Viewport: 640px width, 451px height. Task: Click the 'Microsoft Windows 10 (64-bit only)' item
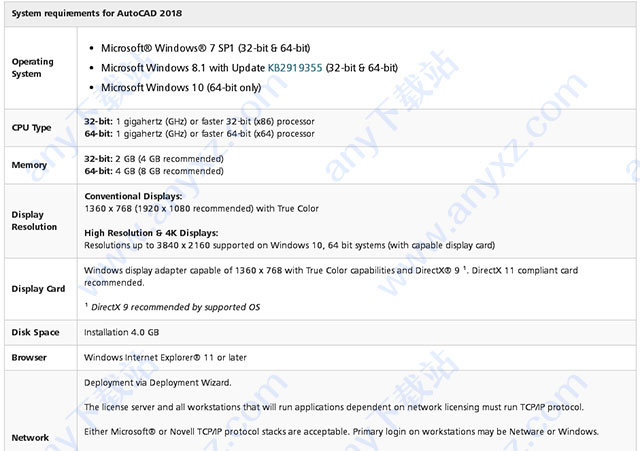[181, 87]
